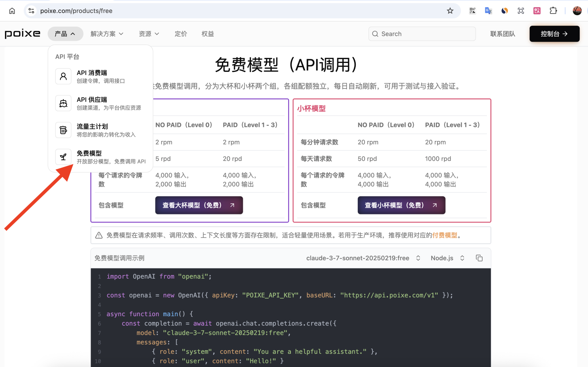Bookmark this page with the star icon
This screenshot has width=588, height=367.
click(450, 11)
